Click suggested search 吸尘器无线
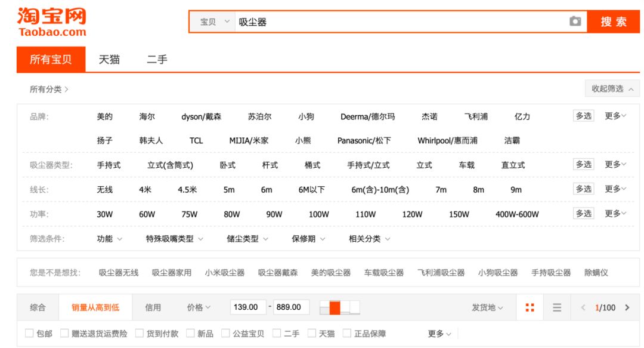644x348 pixels. [118, 273]
